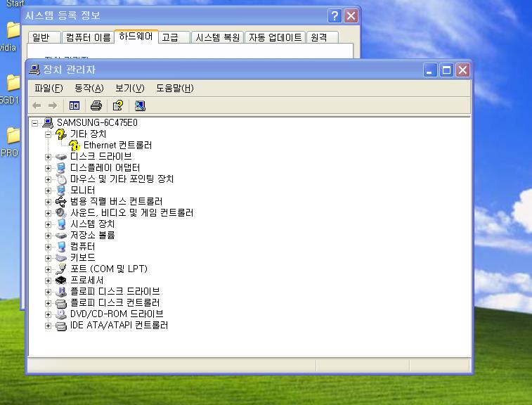Click the disk drive icon for 디스크 드라이브

coord(61,157)
